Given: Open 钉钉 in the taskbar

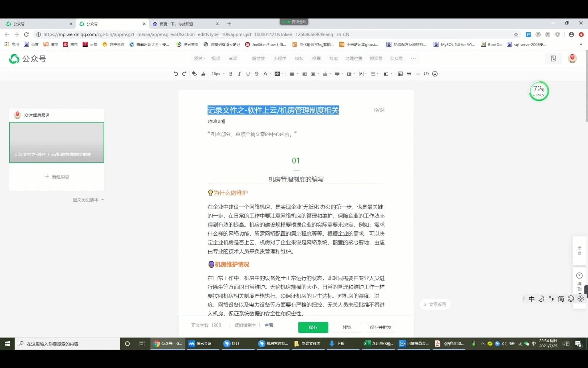Looking at the screenshot, I should pos(238,344).
